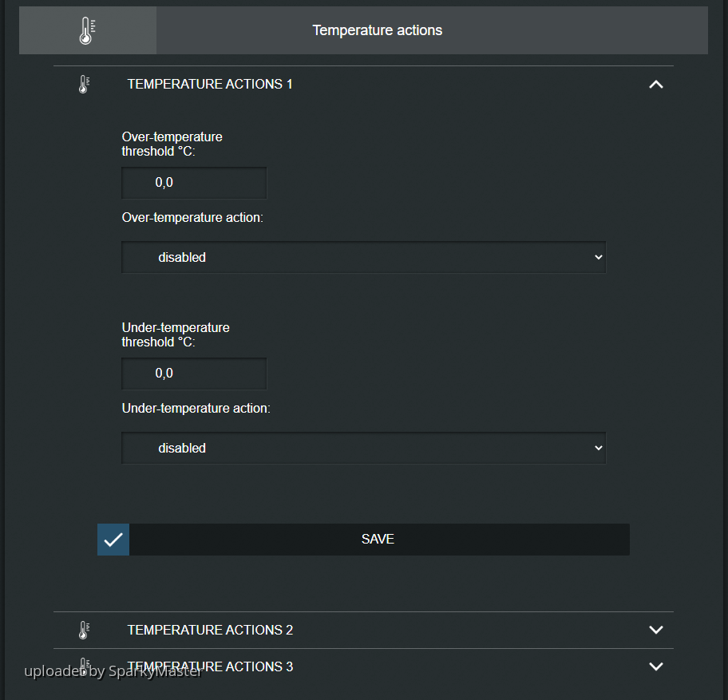Screen dimensions: 728x700
Task: Click the checkmark icon next to Save
Action: pyautogui.click(x=113, y=540)
